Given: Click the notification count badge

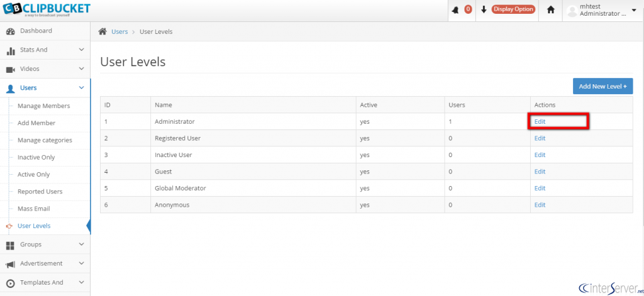Looking at the screenshot, I should point(468,9).
